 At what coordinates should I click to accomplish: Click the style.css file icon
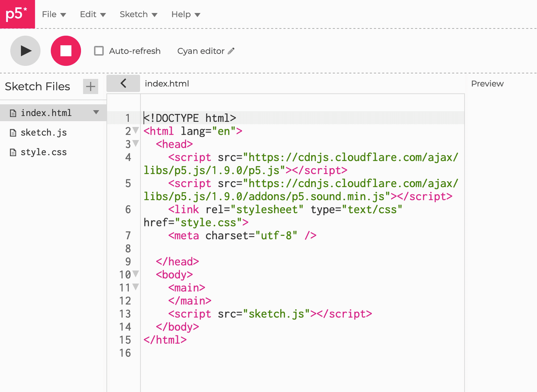[x=13, y=153]
